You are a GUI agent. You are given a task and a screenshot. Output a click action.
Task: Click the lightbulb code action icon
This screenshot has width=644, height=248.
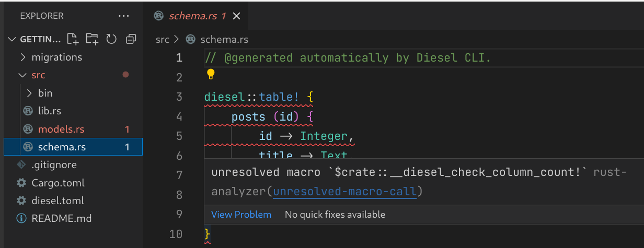click(x=211, y=74)
